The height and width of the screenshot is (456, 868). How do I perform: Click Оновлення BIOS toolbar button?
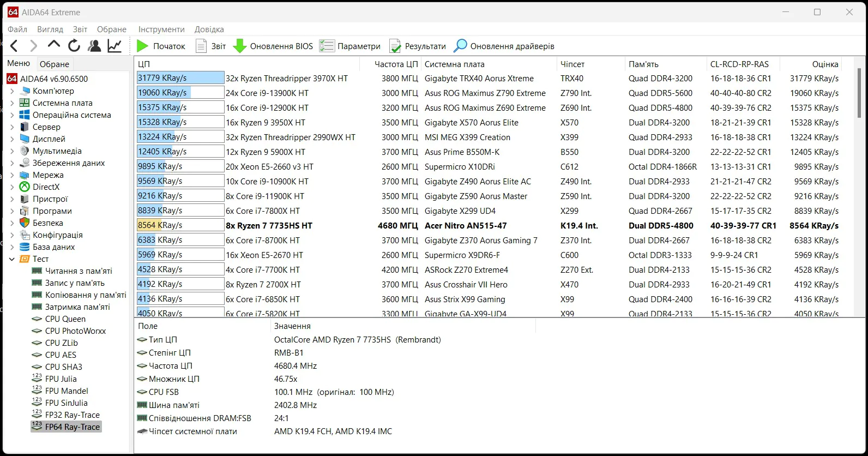point(273,46)
